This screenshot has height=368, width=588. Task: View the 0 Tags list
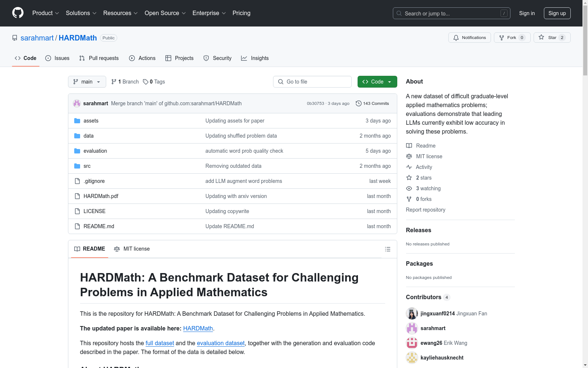(x=154, y=82)
